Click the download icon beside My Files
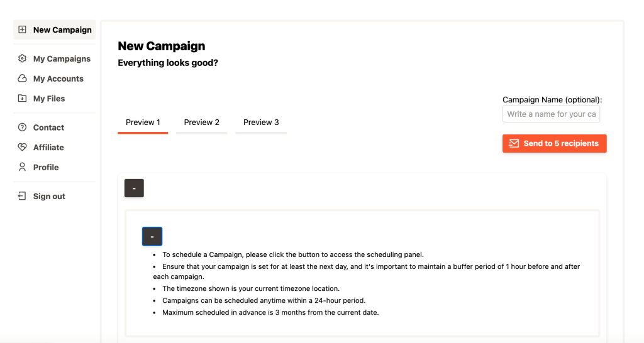Screen dimensions: 644x343 (x=23, y=99)
